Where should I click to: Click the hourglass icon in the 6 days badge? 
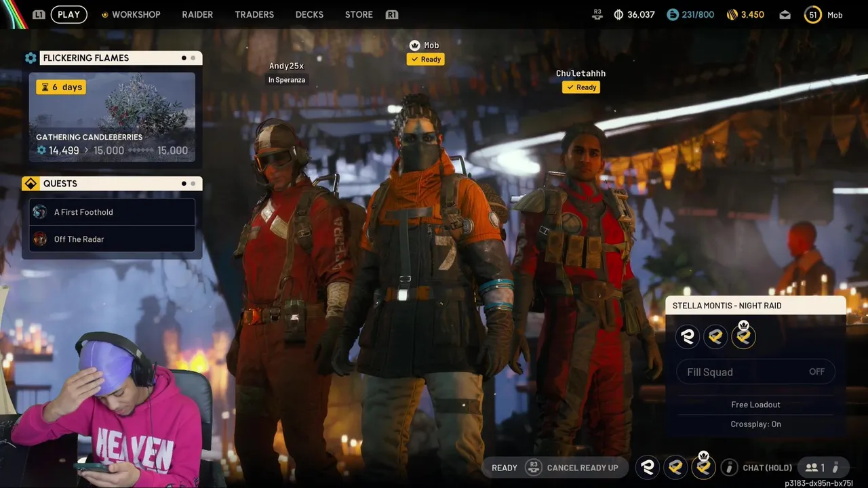click(45, 87)
